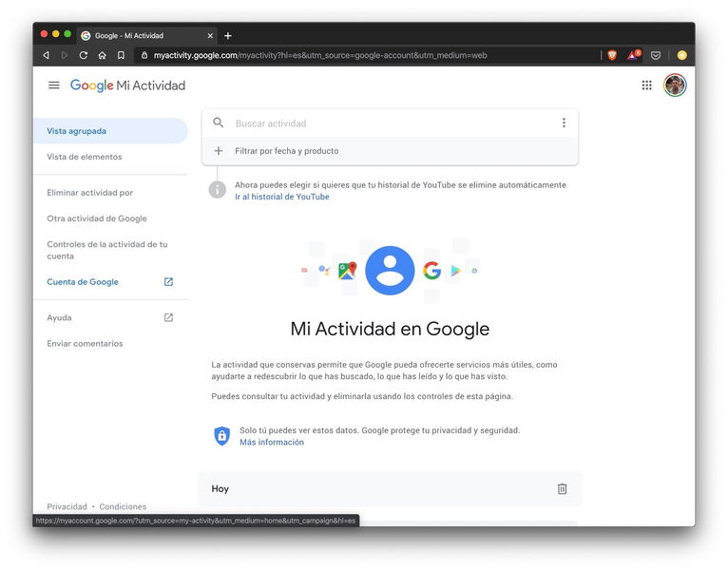Select the Google - Mi Actividad tab

pyautogui.click(x=147, y=36)
